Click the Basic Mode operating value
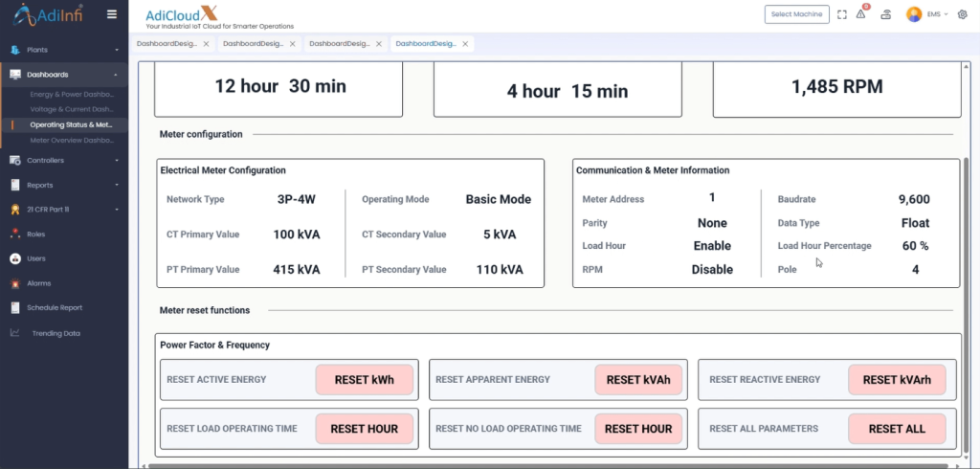This screenshot has width=980, height=469. coord(498,199)
